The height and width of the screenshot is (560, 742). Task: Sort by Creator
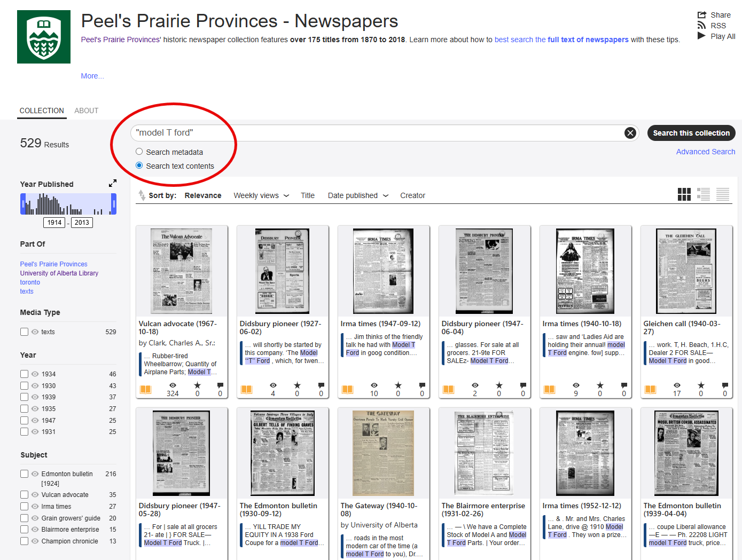coord(413,195)
